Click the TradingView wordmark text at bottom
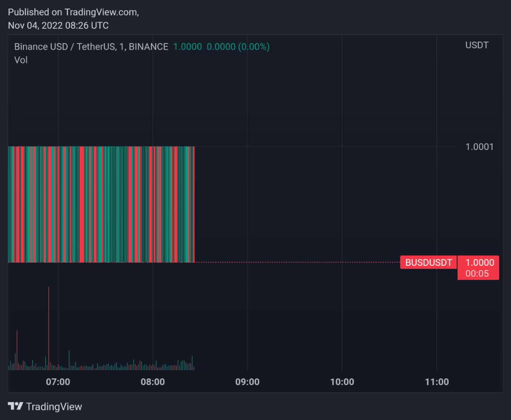This screenshot has height=420, width=511. tap(54, 407)
